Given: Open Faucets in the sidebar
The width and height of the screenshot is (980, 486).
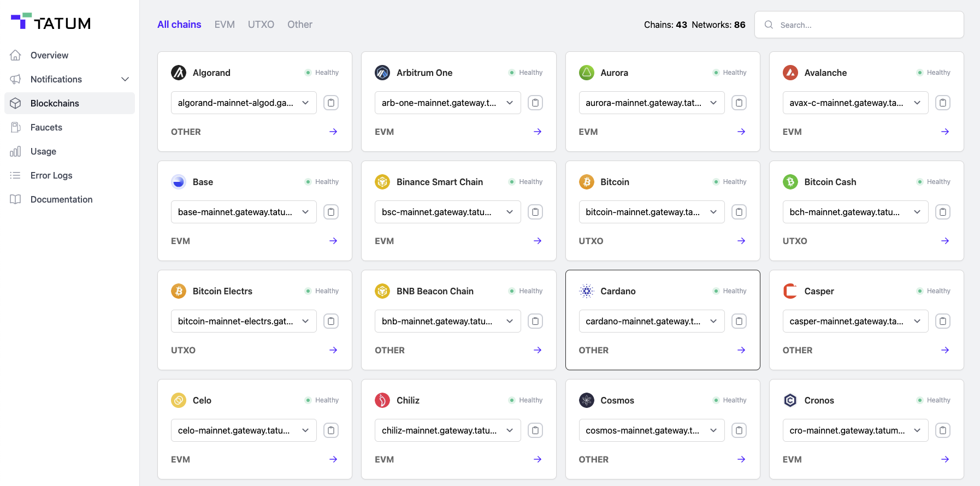Looking at the screenshot, I should tap(69, 127).
